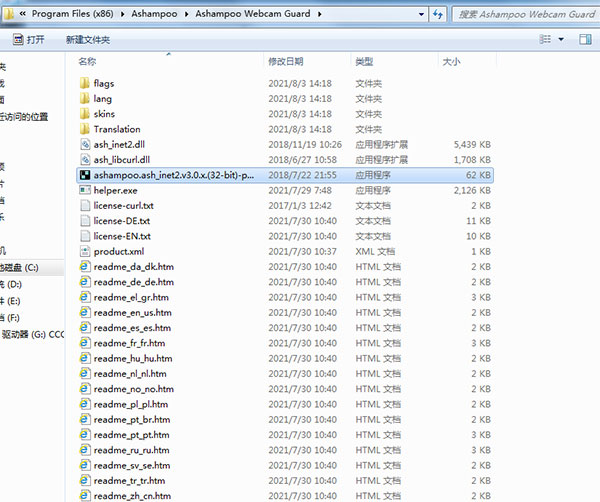Go to Ashampoo breadcrumb segment
Image resolution: width=600 pixels, height=502 pixels.
(154, 14)
